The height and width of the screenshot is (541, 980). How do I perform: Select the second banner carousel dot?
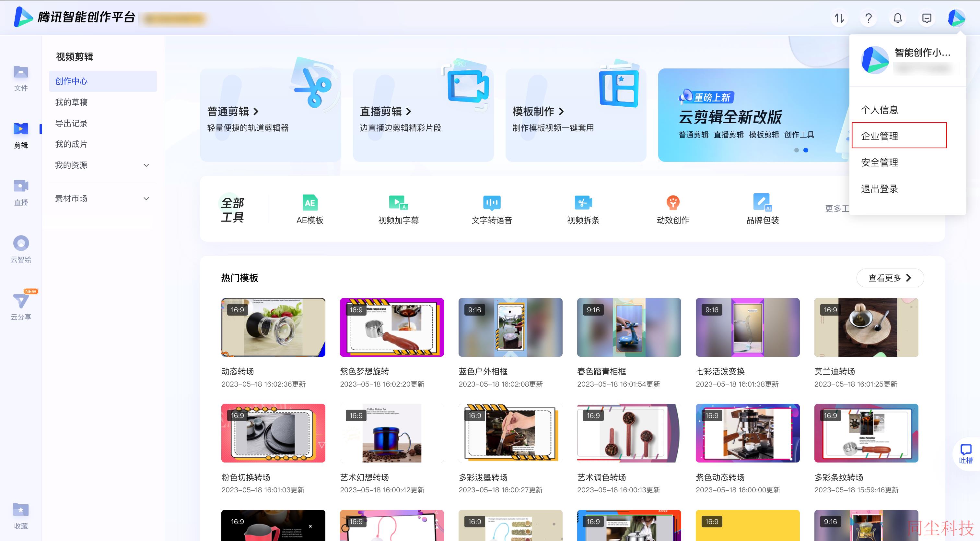tap(805, 150)
